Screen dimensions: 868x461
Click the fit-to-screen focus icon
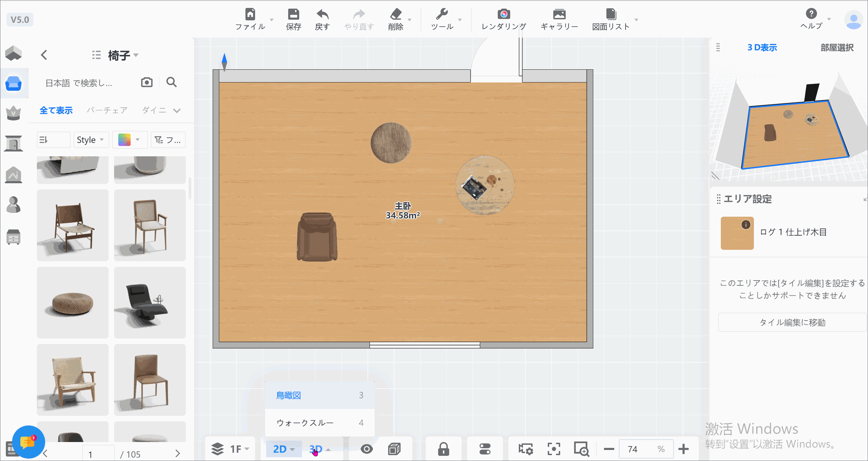[554, 449]
